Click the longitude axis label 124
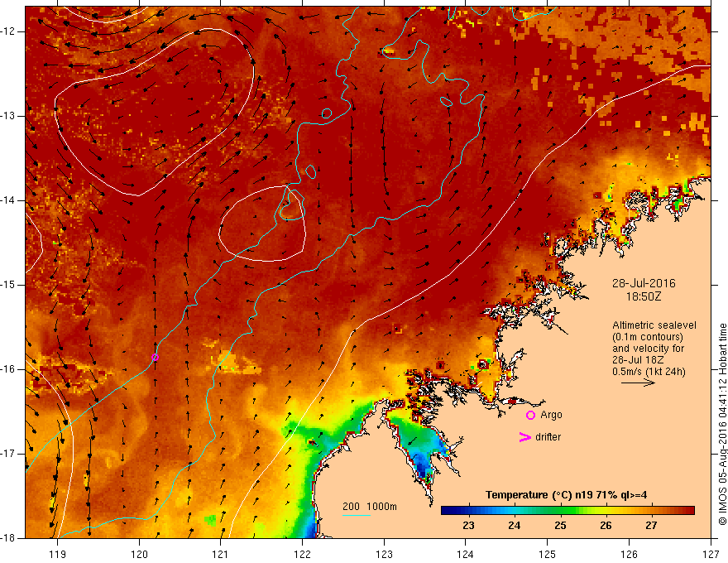Viewport: 728px width, 563px height. pyautogui.click(x=466, y=554)
